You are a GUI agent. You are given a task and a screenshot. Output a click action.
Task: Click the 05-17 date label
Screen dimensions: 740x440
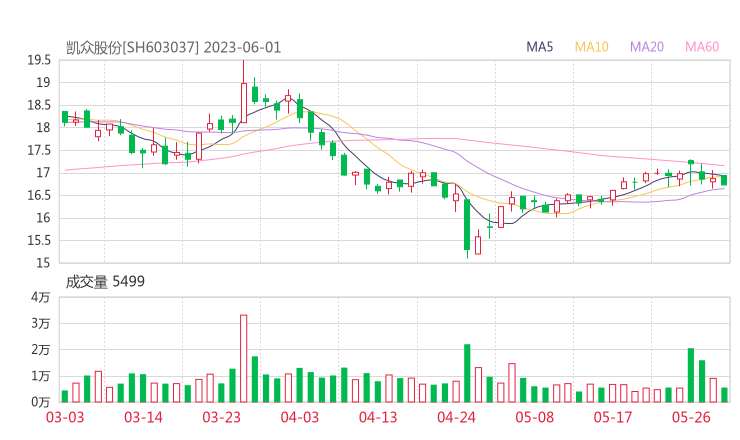point(613,417)
